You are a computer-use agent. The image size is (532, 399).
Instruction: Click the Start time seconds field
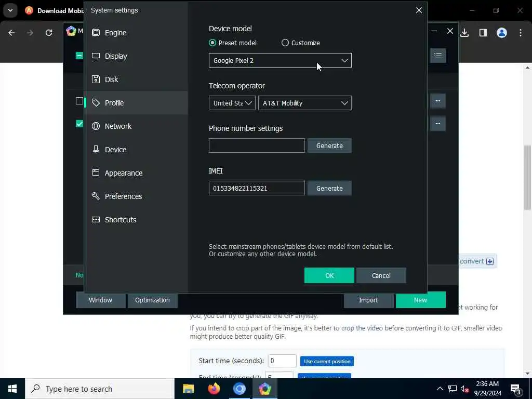pyautogui.click(x=282, y=361)
